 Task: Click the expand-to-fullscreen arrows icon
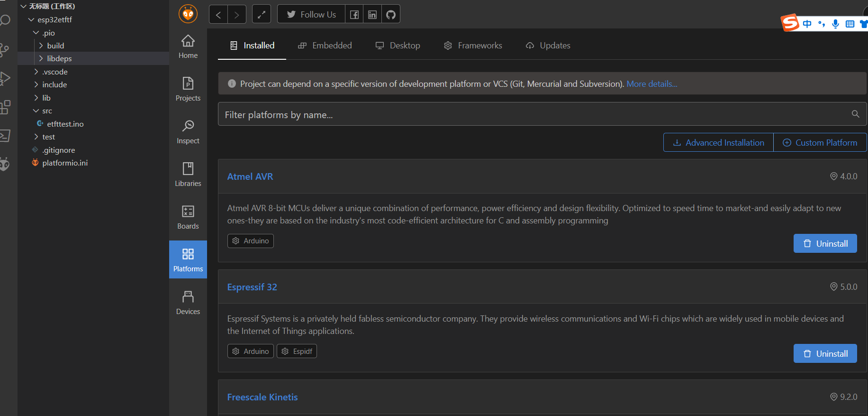pyautogui.click(x=262, y=15)
